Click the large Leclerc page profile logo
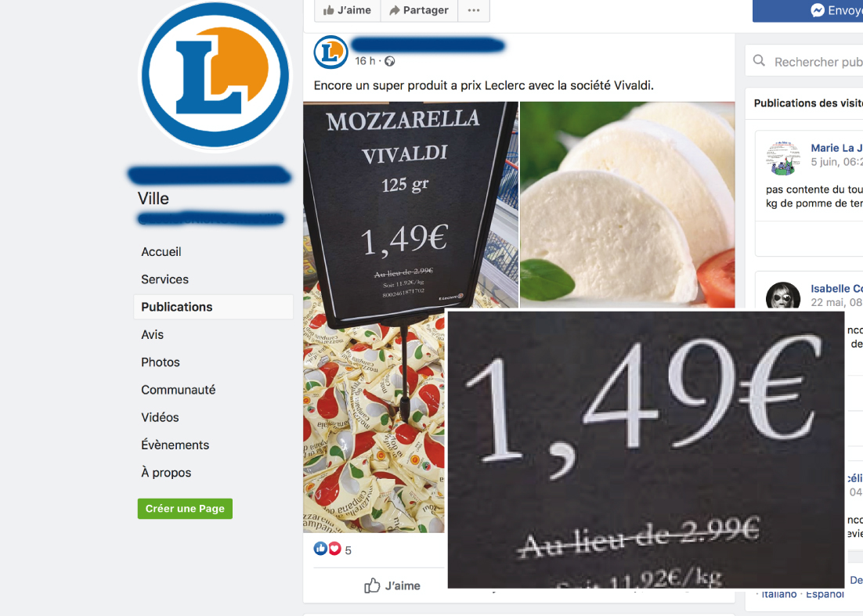The image size is (863, 616). click(215, 75)
